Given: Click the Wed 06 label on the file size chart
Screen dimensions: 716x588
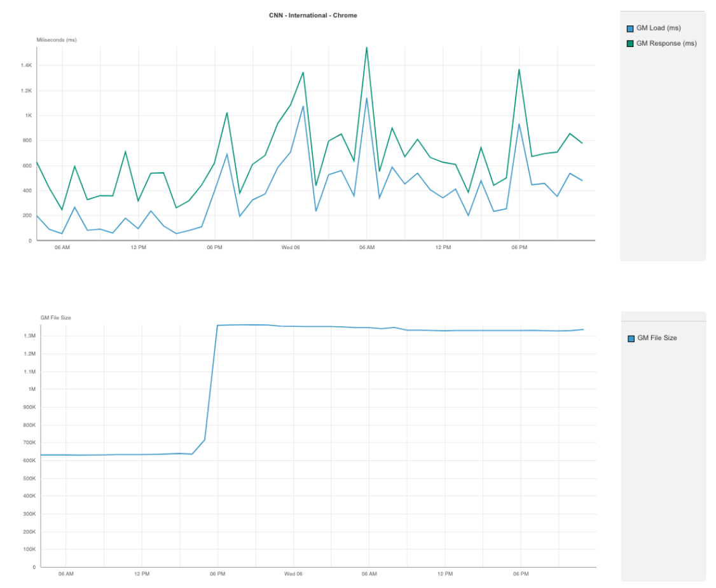Looking at the screenshot, I should [293, 574].
